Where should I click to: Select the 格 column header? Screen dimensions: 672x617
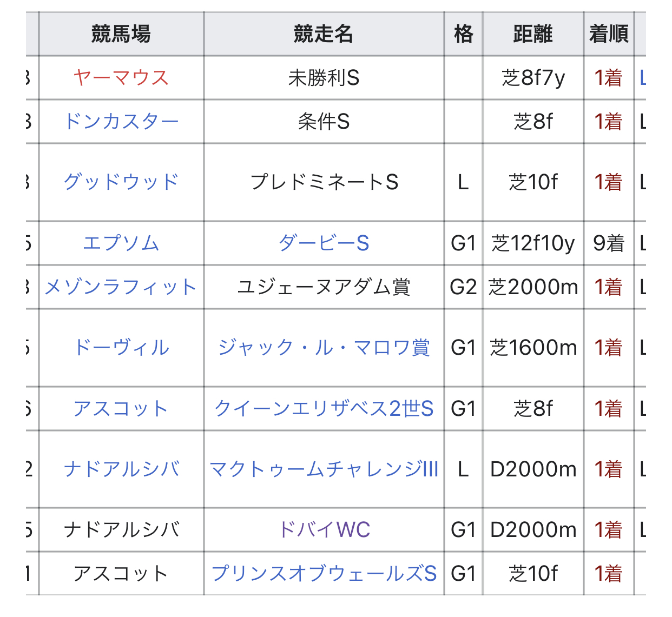pyautogui.click(x=463, y=34)
